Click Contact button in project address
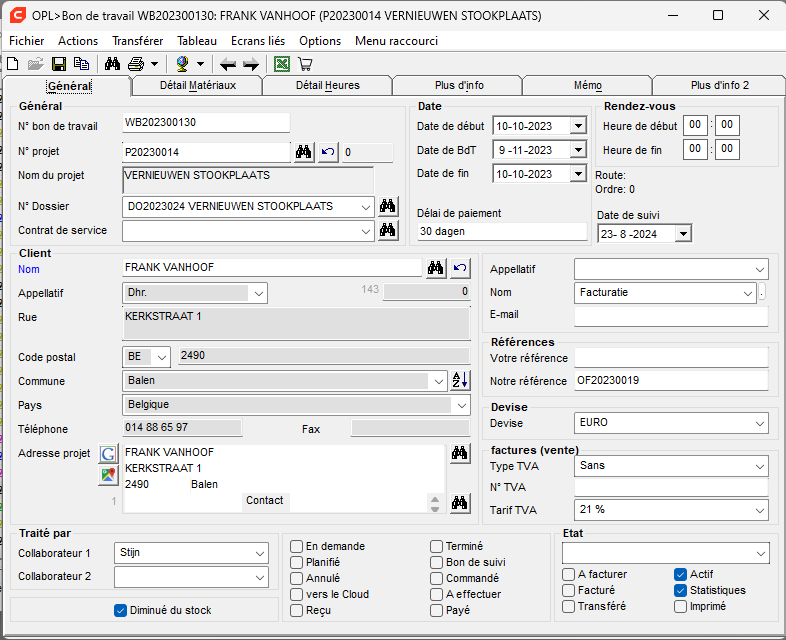 click(264, 501)
